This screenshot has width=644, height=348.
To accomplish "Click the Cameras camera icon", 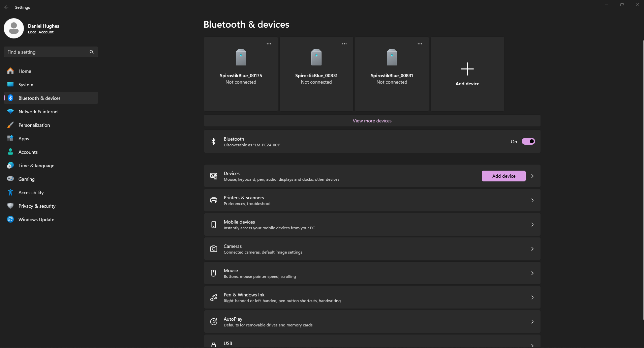I will click(214, 249).
